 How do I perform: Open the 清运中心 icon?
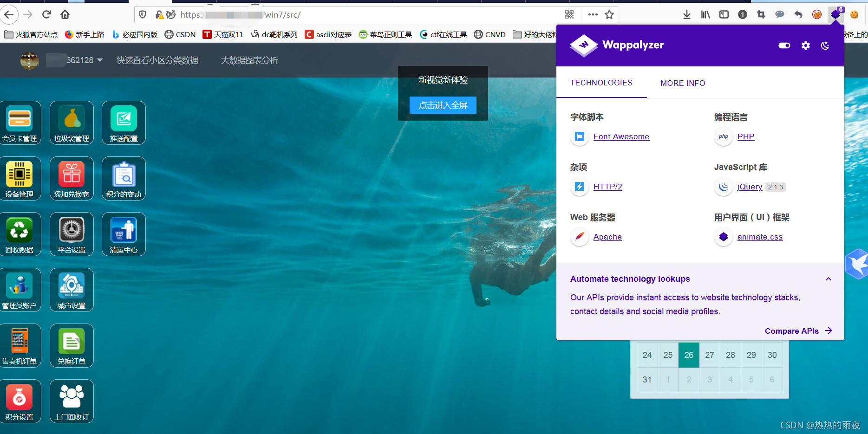[124, 234]
